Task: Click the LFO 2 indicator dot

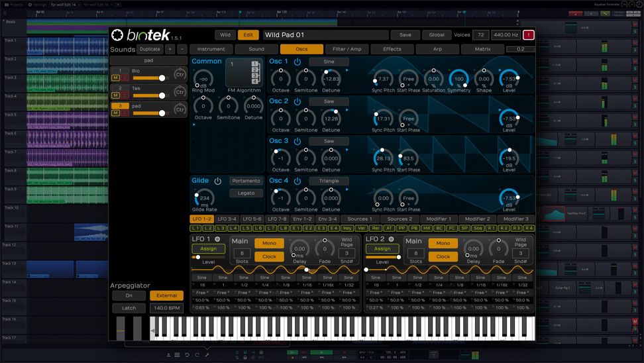Action: point(391,239)
